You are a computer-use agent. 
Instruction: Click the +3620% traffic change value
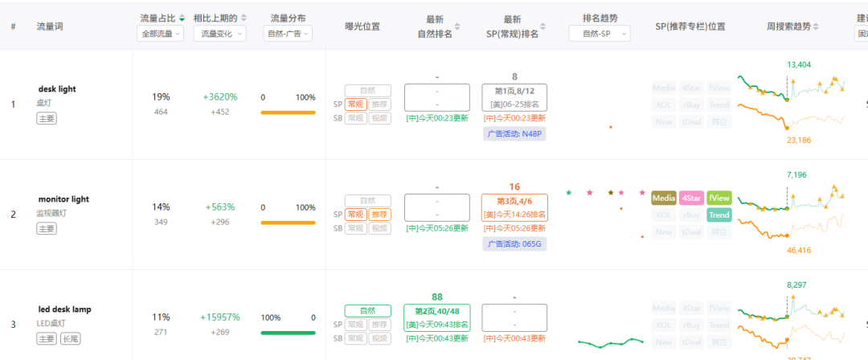click(x=219, y=97)
